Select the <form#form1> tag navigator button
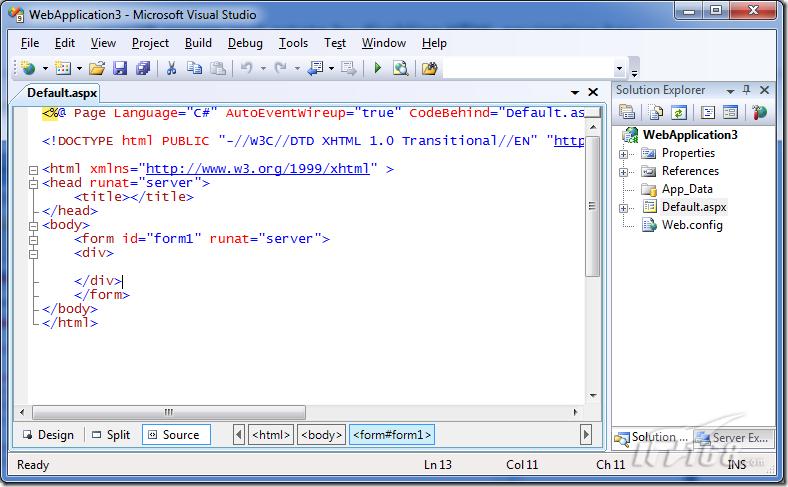This screenshot has height=487, width=788. pos(392,435)
